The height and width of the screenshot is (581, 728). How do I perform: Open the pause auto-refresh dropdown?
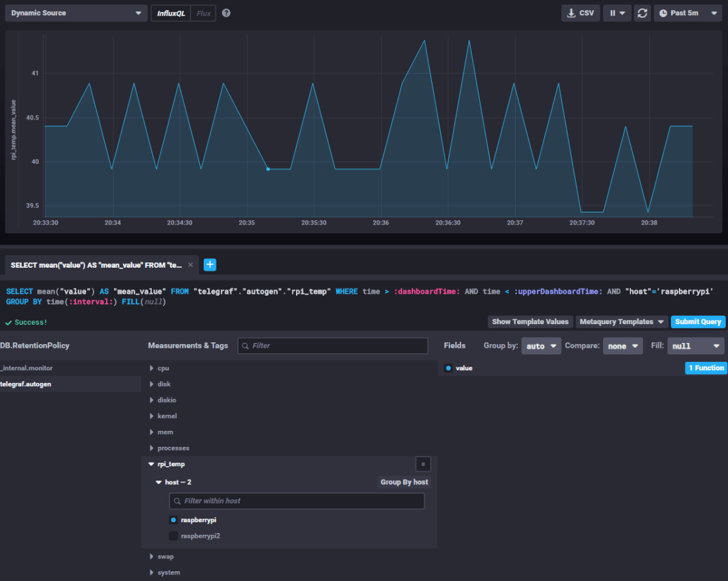click(x=617, y=13)
